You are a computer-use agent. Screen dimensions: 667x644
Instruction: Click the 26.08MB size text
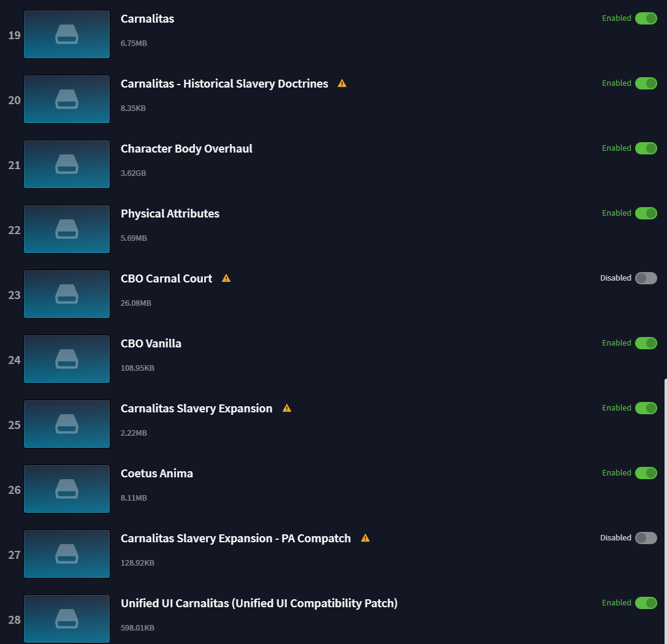click(135, 303)
